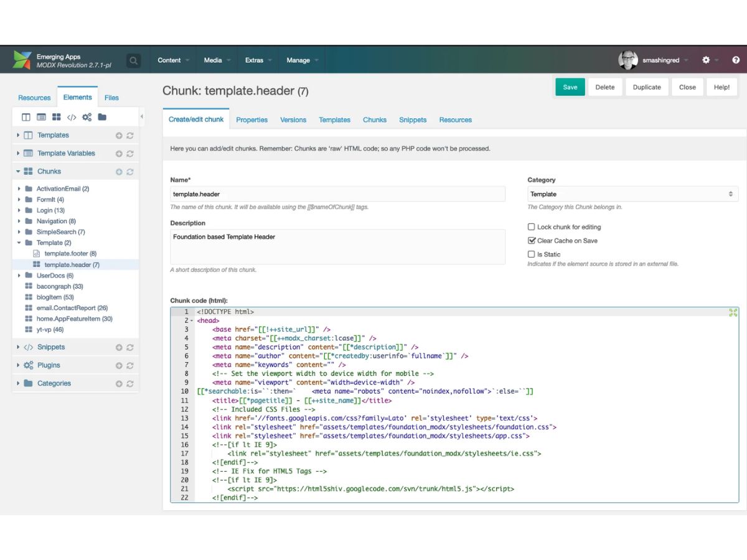This screenshot has height=560, width=747.
Task: Save the chunk
Action: (570, 87)
